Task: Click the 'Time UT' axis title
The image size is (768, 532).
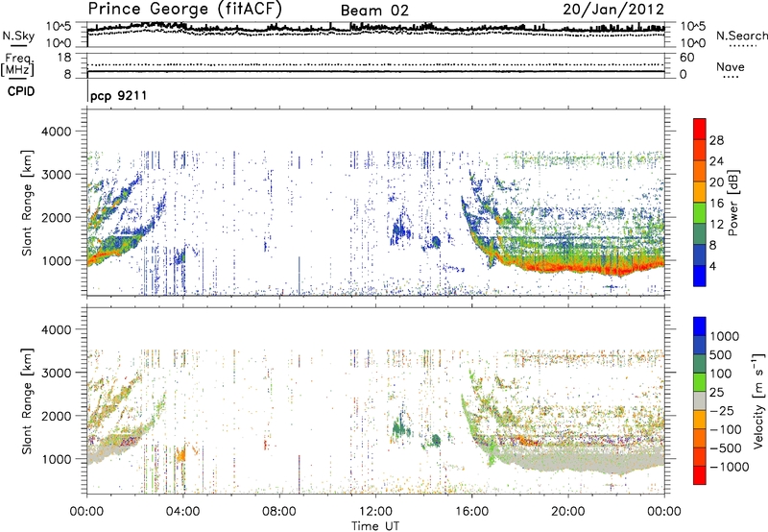Action: coord(375,526)
